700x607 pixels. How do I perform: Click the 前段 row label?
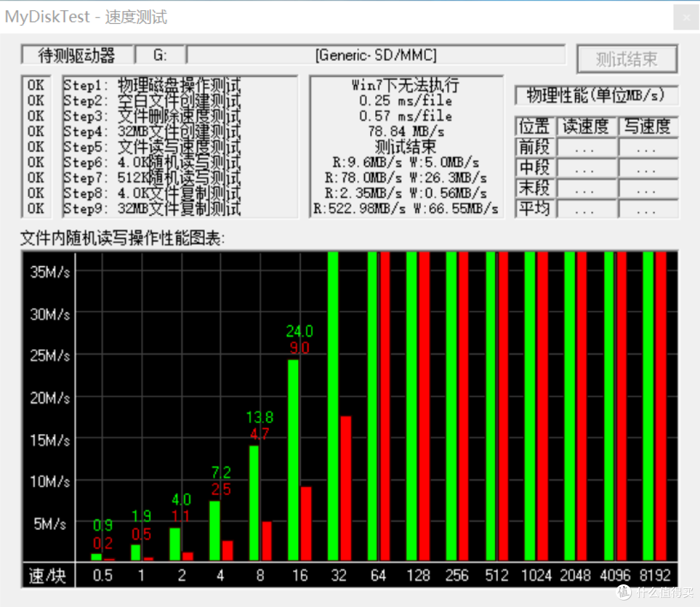(534, 147)
